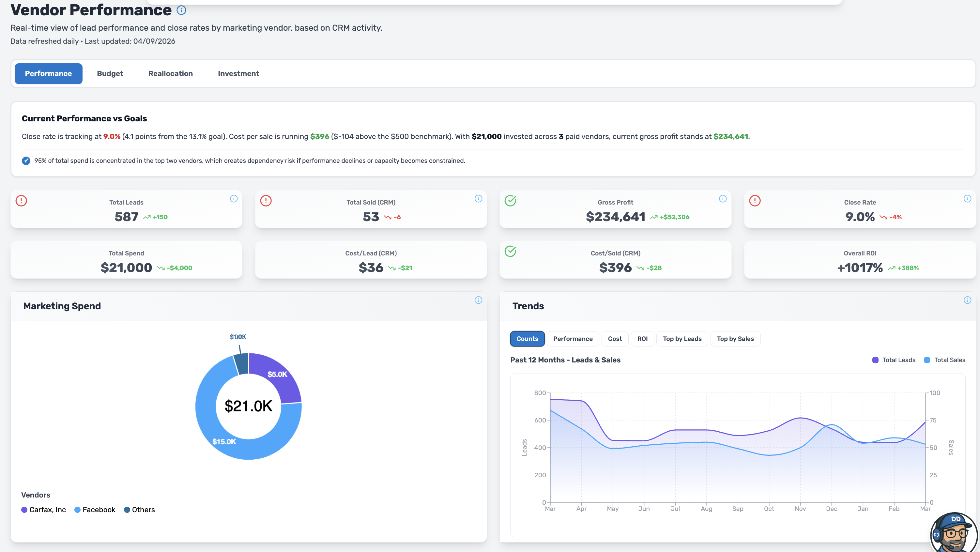Show the Top by Sales chart
The width and height of the screenshot is (980, 552).
tap(735, 339)
